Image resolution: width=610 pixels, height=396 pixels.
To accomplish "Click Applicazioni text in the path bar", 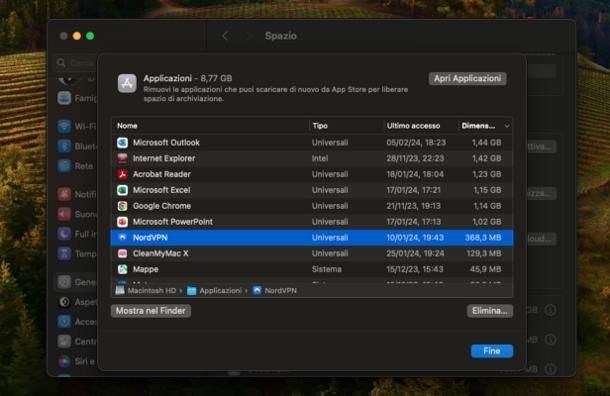I will tap(221, 291).
